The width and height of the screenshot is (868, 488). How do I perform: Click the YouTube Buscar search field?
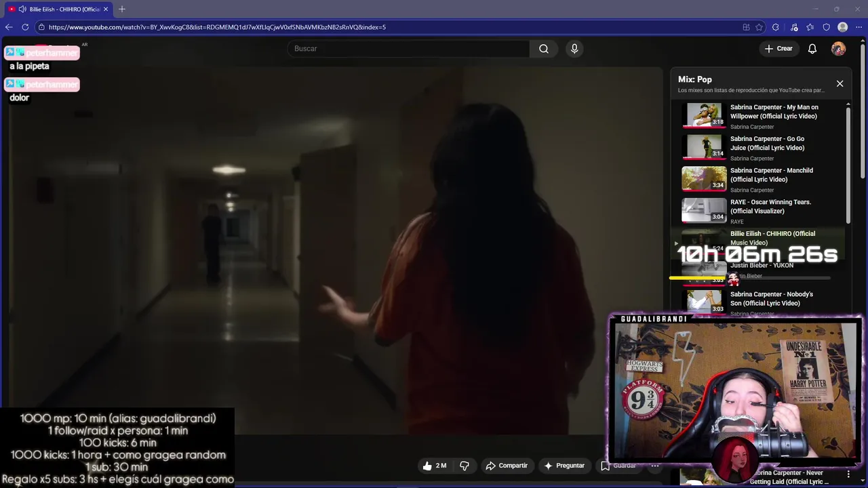[x=408, y=49]
